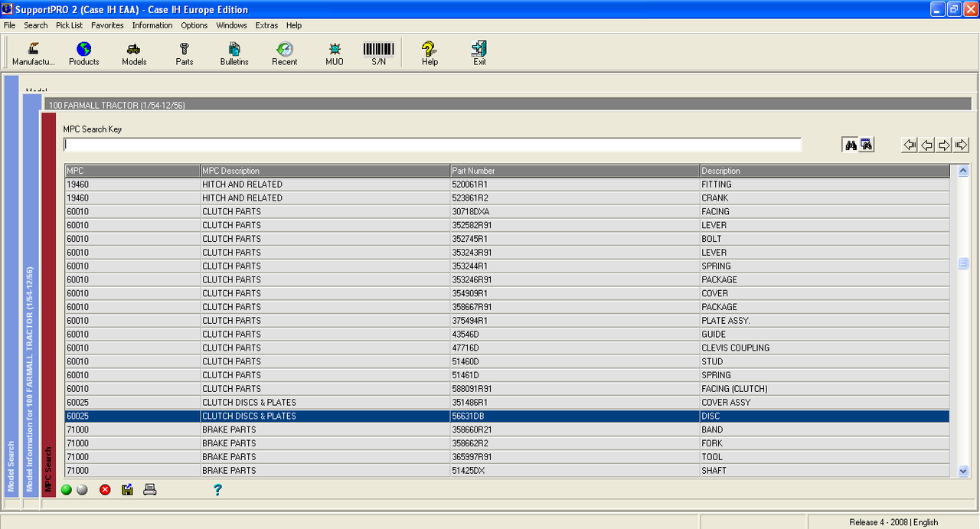Image resolution: width=980 pixels, height=529 pixels.
Task: Open the Windows menu
Action: (x=232, y=25)
